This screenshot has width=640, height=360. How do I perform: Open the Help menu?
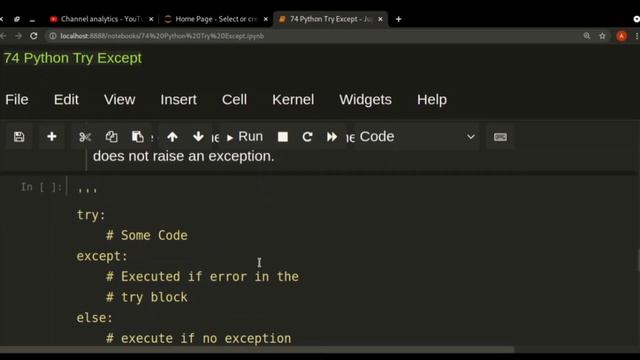click(432, 100)
